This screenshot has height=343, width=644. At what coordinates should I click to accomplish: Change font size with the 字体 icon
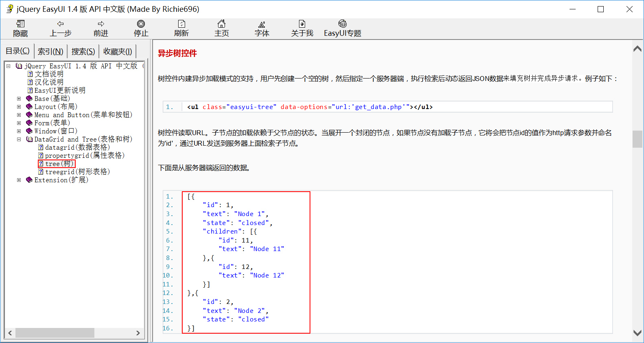coord(262,24)
